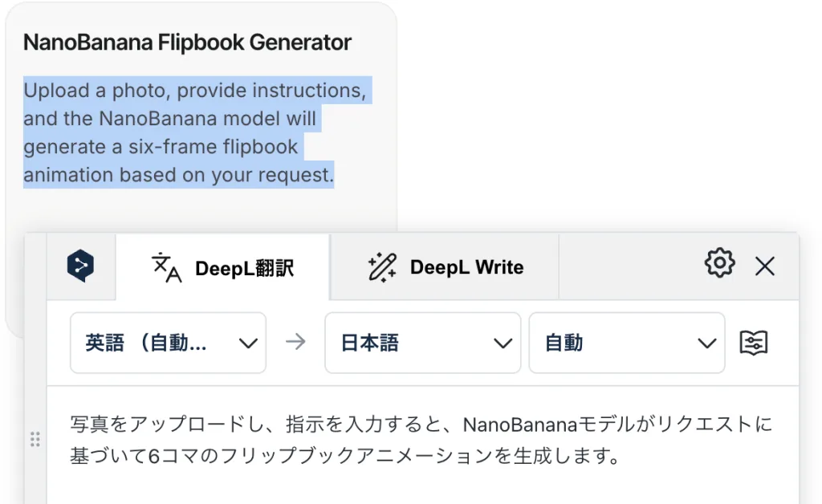Expand chevron on the 自動 selector
The width and height of the screenshot is (822, 504).
coord(706,343)
